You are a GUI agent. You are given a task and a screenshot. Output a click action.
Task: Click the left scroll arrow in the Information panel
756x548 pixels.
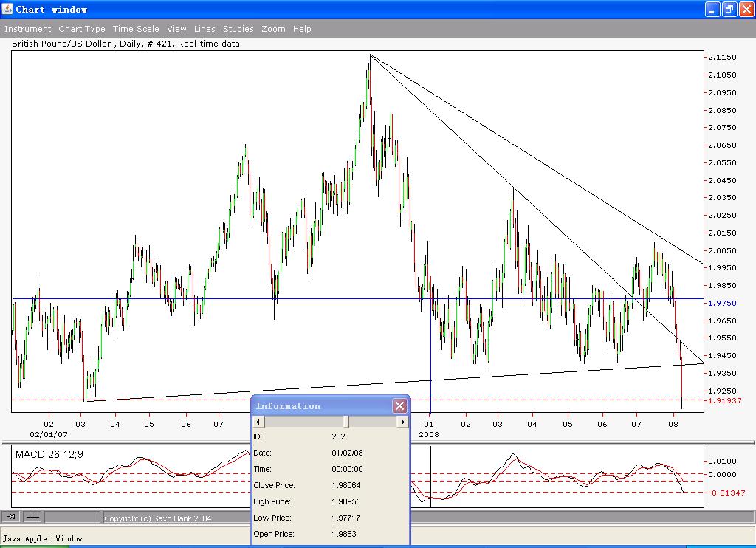pyautogui.click(x=258, y=422)
